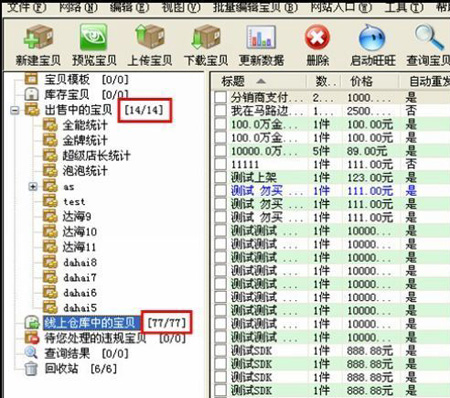
Task: Tick the last 测试SDK row checkbox
Action: point(220,390)
